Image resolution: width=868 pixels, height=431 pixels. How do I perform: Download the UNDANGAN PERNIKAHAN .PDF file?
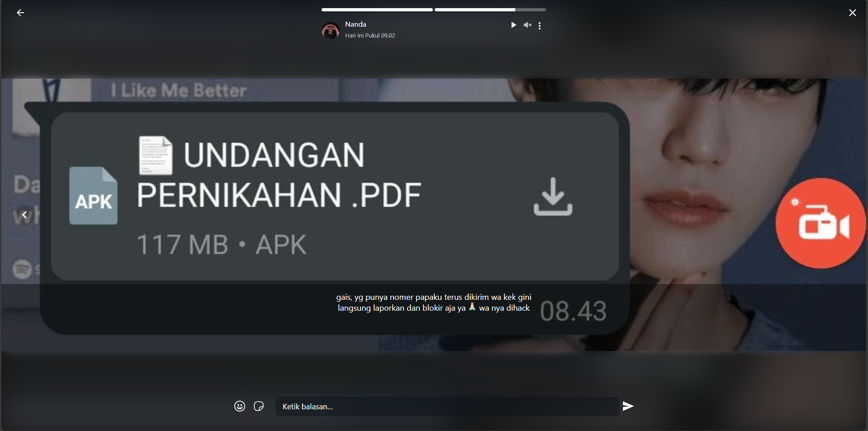coord(553,196)
